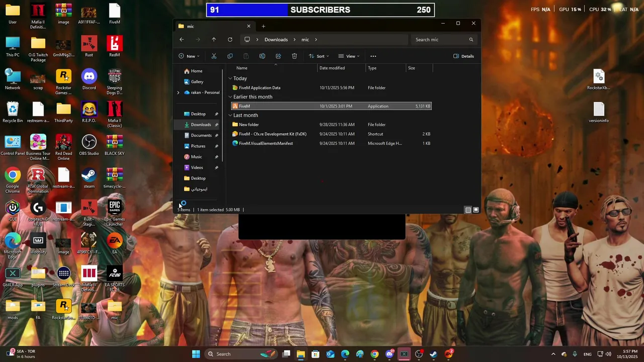
Task: Select iCUE desktop icon
Action: 13,211
